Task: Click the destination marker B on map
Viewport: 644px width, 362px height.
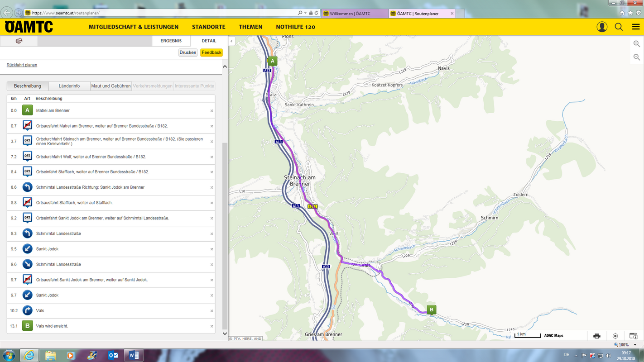Action: point(432,310)
